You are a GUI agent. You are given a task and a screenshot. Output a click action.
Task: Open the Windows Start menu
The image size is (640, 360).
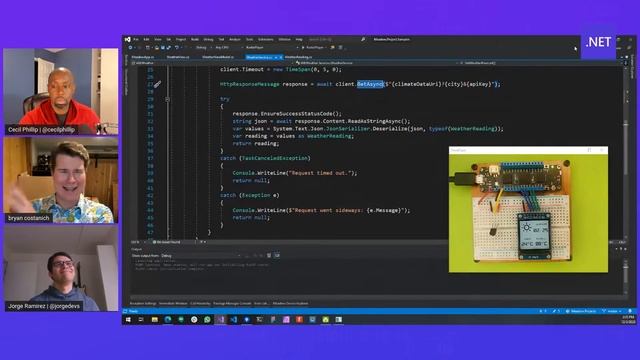[128, 320]
